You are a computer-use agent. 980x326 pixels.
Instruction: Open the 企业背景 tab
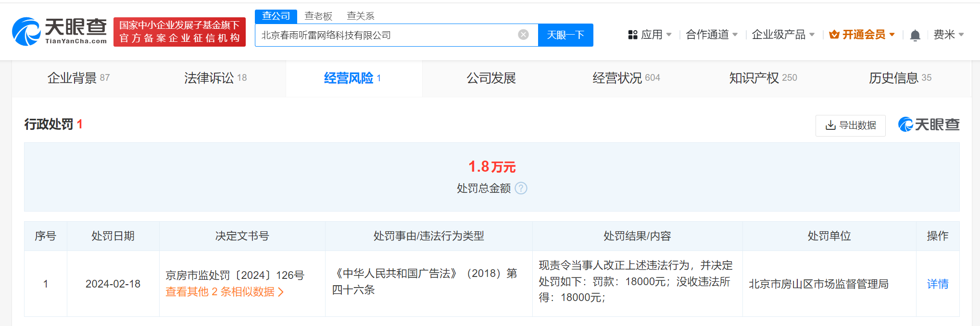tap(79, 78)
